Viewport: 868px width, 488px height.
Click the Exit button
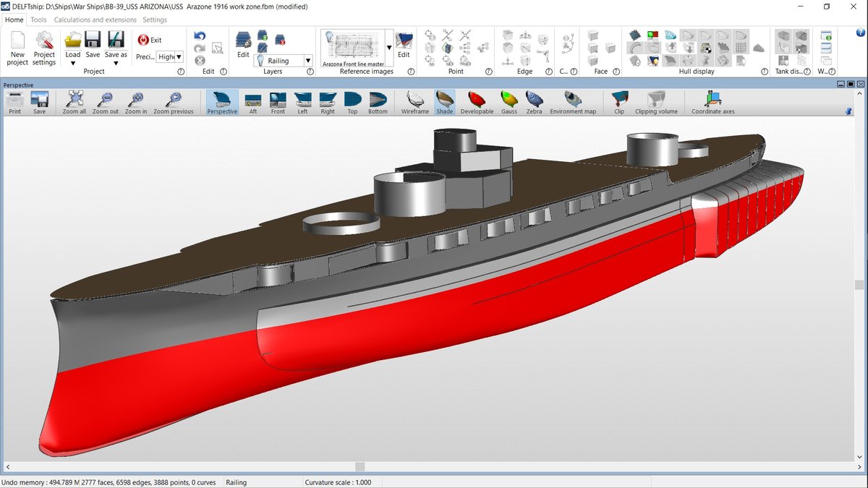point(150,40)
